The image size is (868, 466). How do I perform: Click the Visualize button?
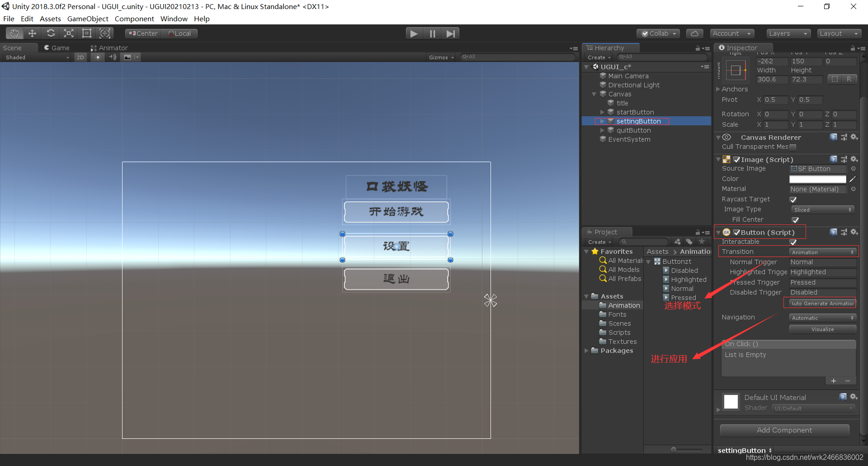click(823, 329)
